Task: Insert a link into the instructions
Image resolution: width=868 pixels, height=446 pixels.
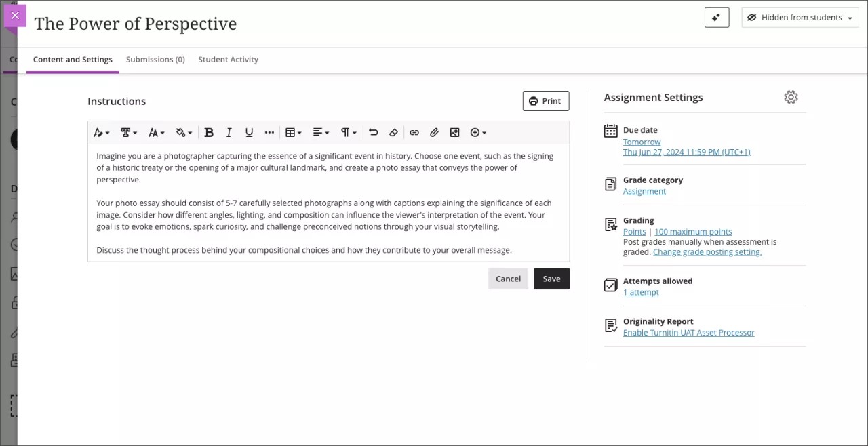Action: click(x=414, y=132)
